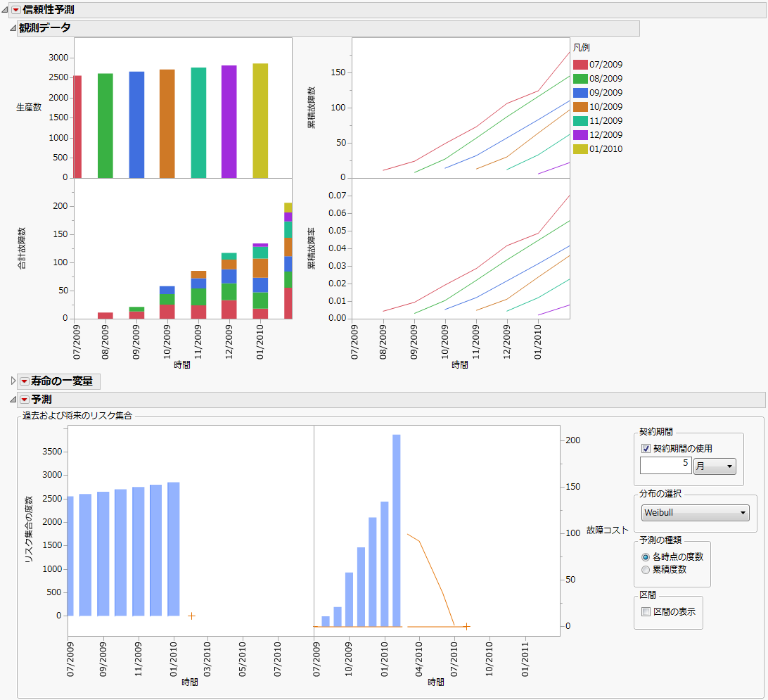Select the tallest blue bar in 故障コスト chart
768x700 pixels.
(x=396, y=530)
